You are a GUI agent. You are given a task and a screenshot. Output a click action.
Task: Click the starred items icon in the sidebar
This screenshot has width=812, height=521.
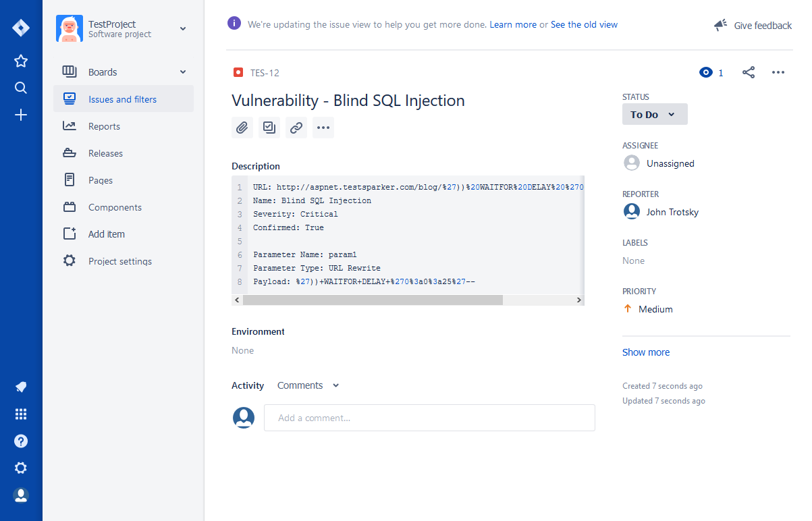pyautogui.click(x=21, y=61)
